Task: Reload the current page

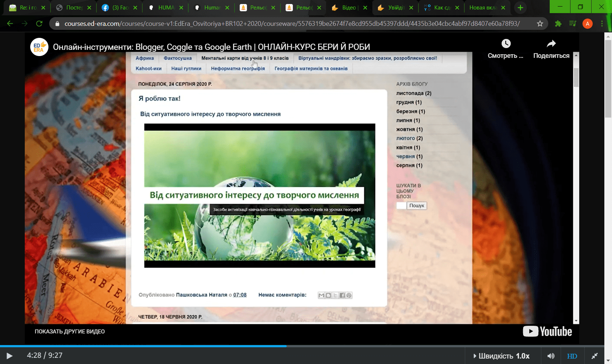Action: (39, 24)
